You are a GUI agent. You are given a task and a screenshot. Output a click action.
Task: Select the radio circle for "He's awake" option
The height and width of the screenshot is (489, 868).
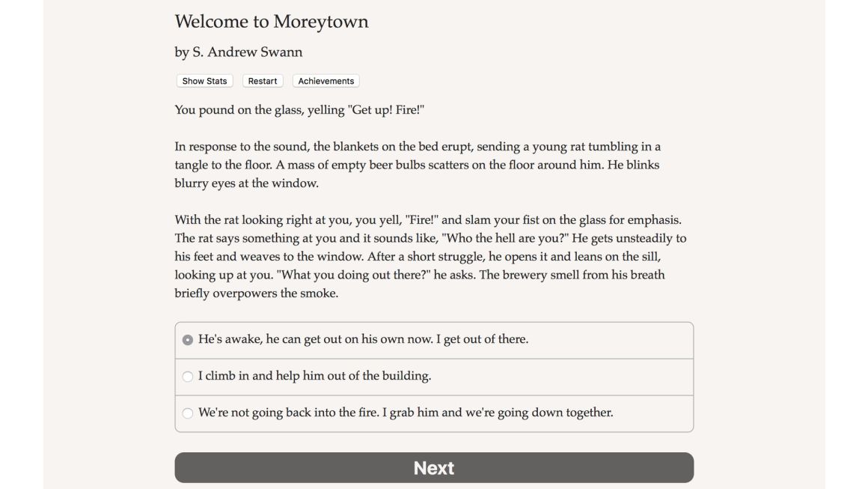click(188, 339)
